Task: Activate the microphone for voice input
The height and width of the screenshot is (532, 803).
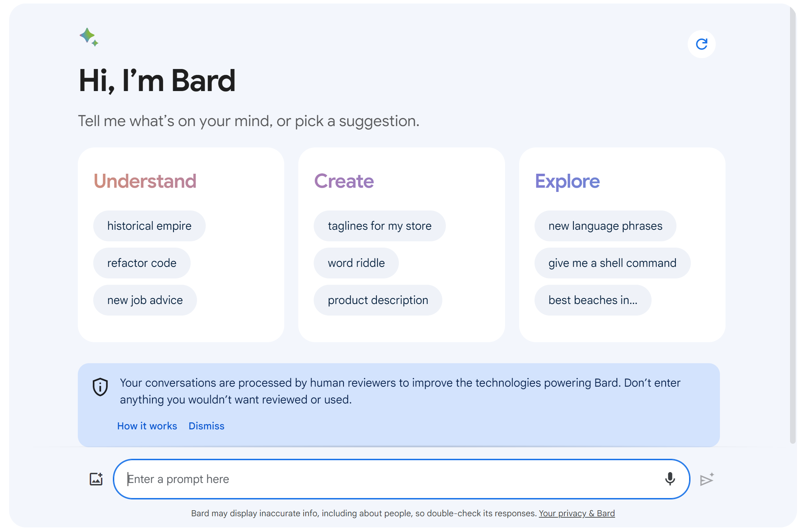Action: [x=670, y=479]
